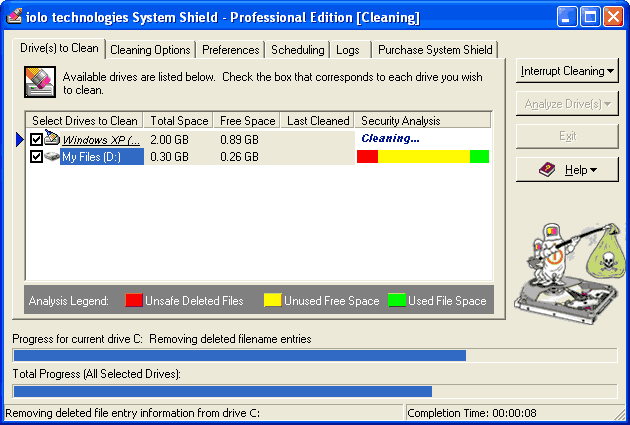Click the Total Progress bar
The width and height of the screenshot is (630, 425).
(315, 391)
